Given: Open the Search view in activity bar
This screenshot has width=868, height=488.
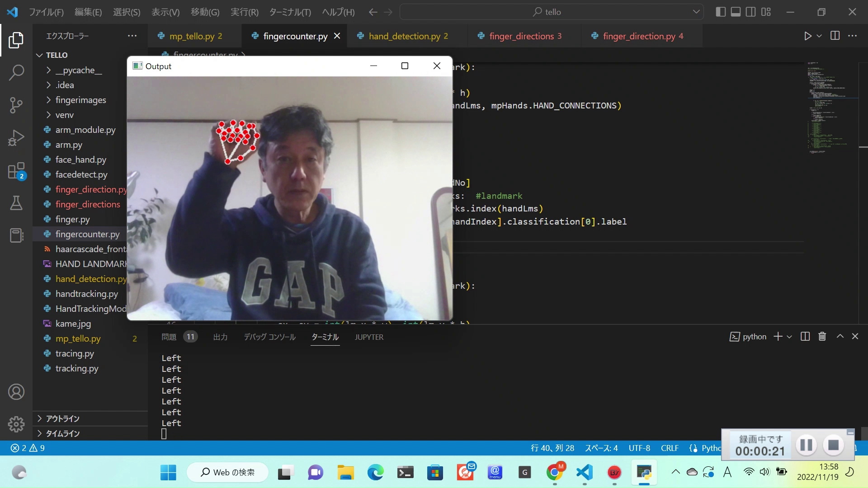Looking at the screenshot, I should click(x=16, y=72).
